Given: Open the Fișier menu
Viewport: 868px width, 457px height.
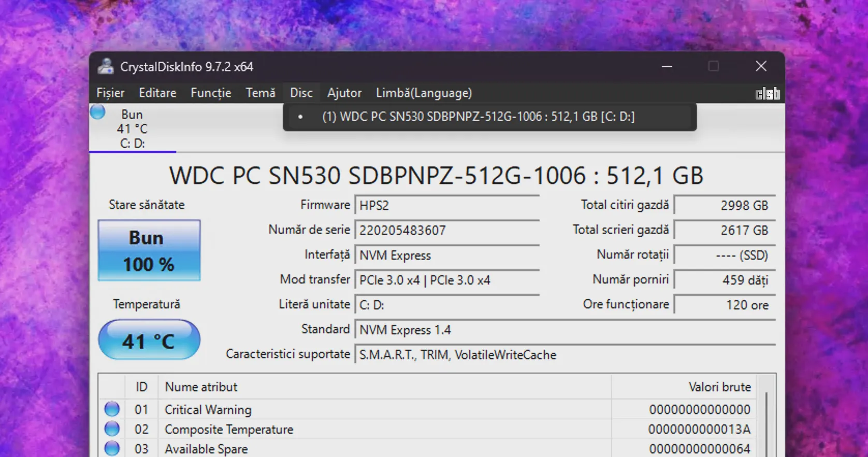Looking at the screenshot, I should pyautogui.click(x=110, y=93).
